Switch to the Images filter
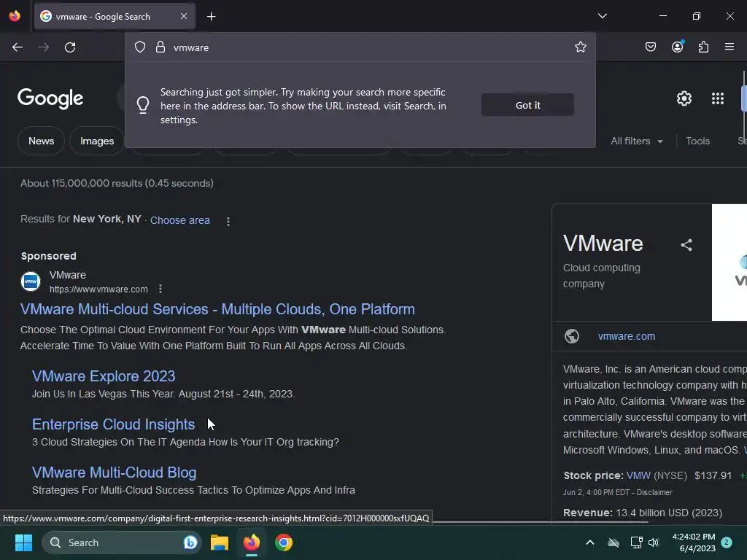This screenshot has height=560, width=747. click(97, 141)
